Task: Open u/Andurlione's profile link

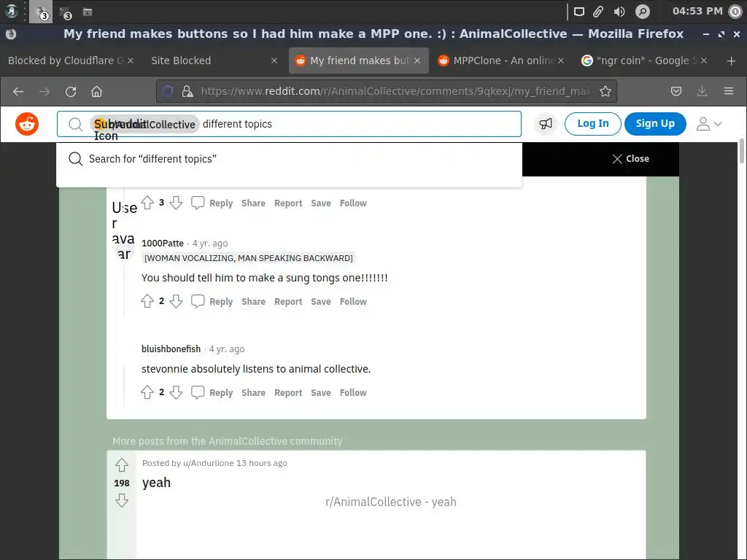Action: [x=209, y=463]
